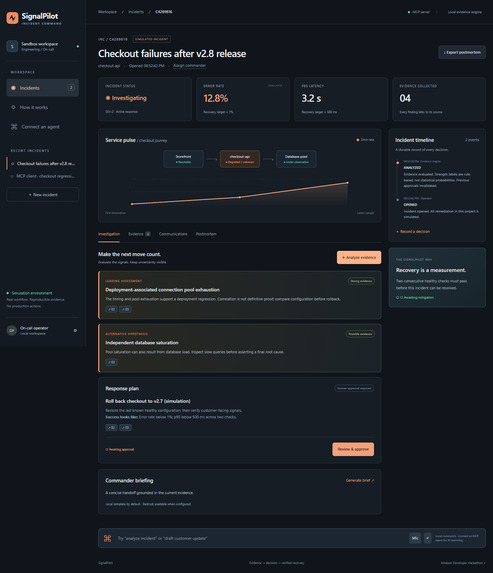Click Generate brief link
This screenshot has width=493, height=573.
[x=360, y=481]
